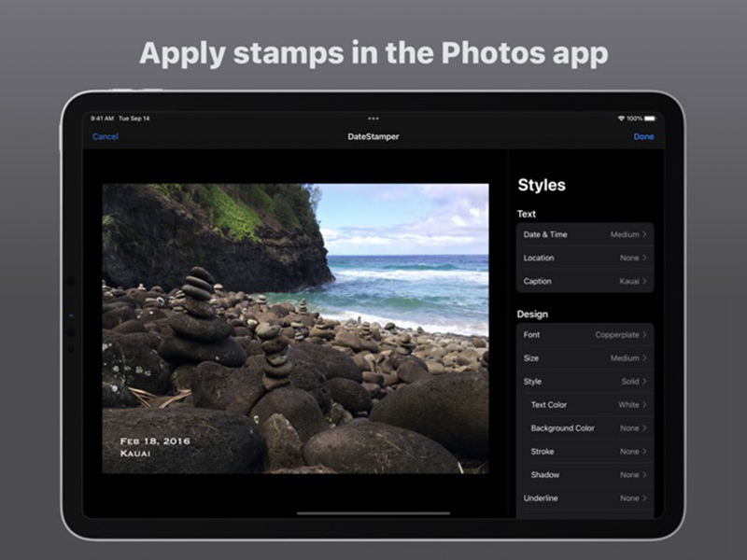Open the Date & Time format options
The image size is (747, 560).
[x=585, y=234]
